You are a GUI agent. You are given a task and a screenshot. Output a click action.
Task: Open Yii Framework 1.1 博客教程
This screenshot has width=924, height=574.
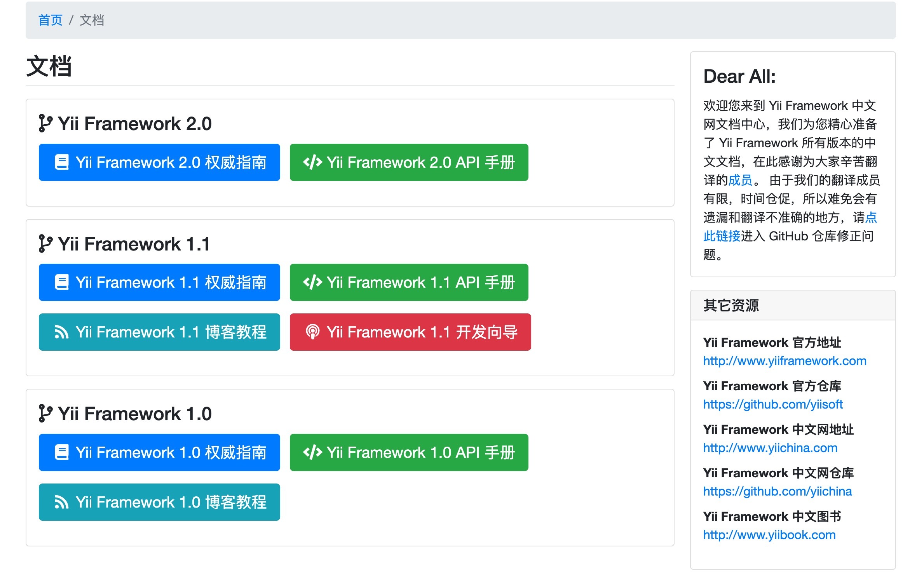pos(159,332)
